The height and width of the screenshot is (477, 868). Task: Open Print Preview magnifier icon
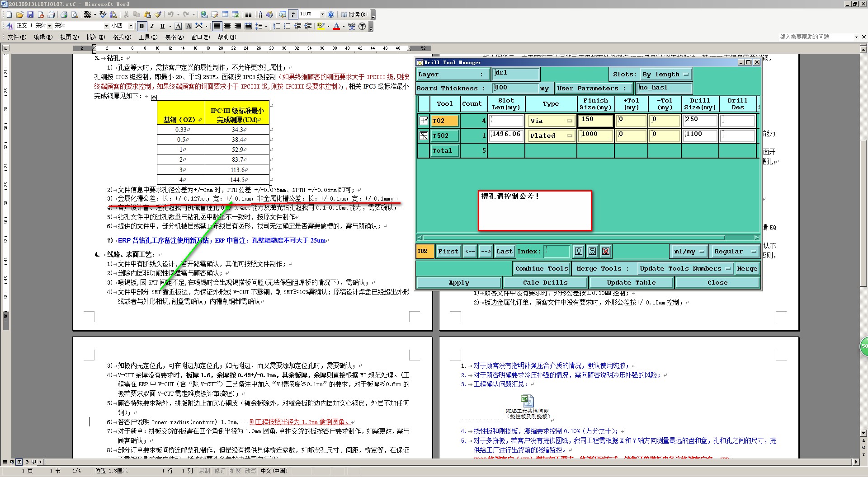75,14
